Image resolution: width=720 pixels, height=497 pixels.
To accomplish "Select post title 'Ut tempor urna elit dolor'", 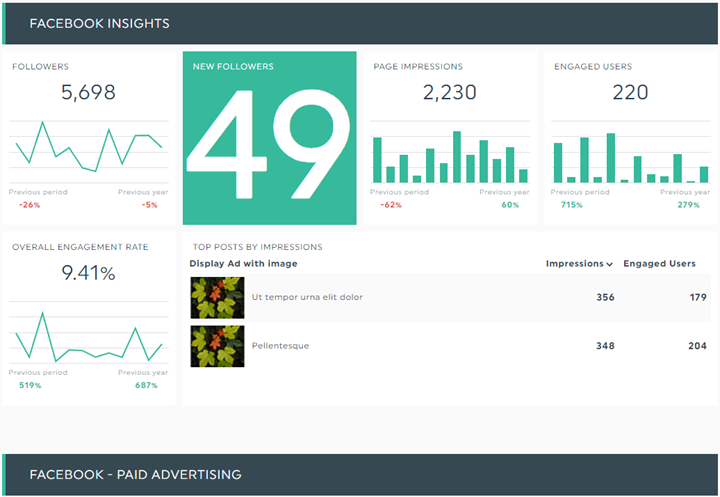I will click(307, 297).
